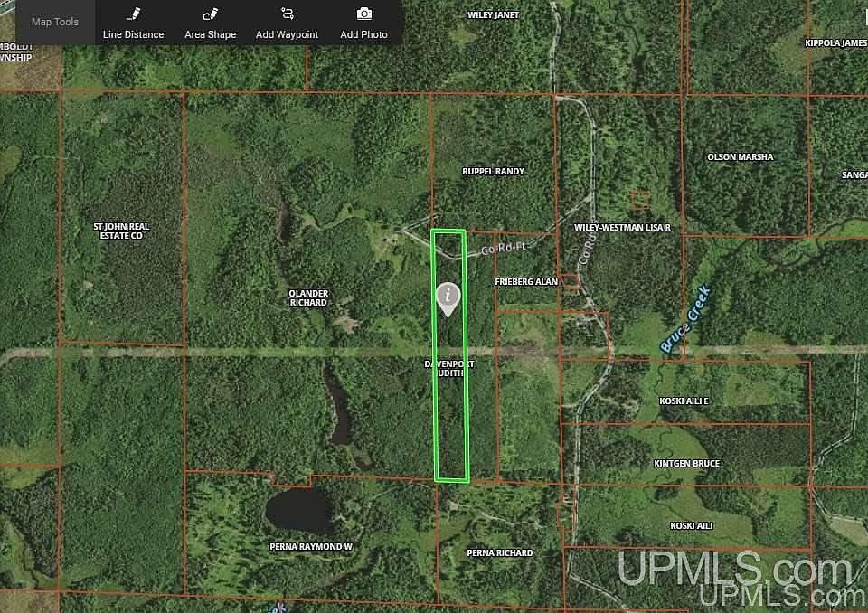Select the Line Distance pencil icon
Viewport: 868px width, 613px height.
click(134, 14)
